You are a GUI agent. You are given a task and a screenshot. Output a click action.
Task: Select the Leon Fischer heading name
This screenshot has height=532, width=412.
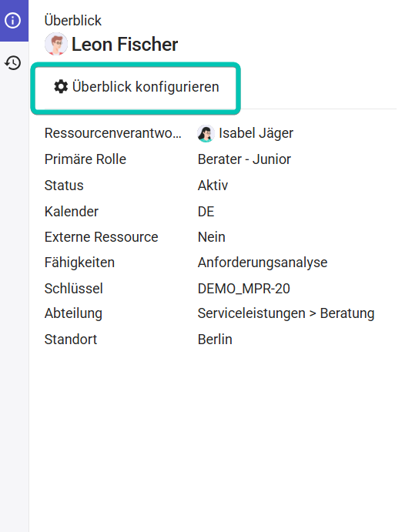(x=125, y=44)
